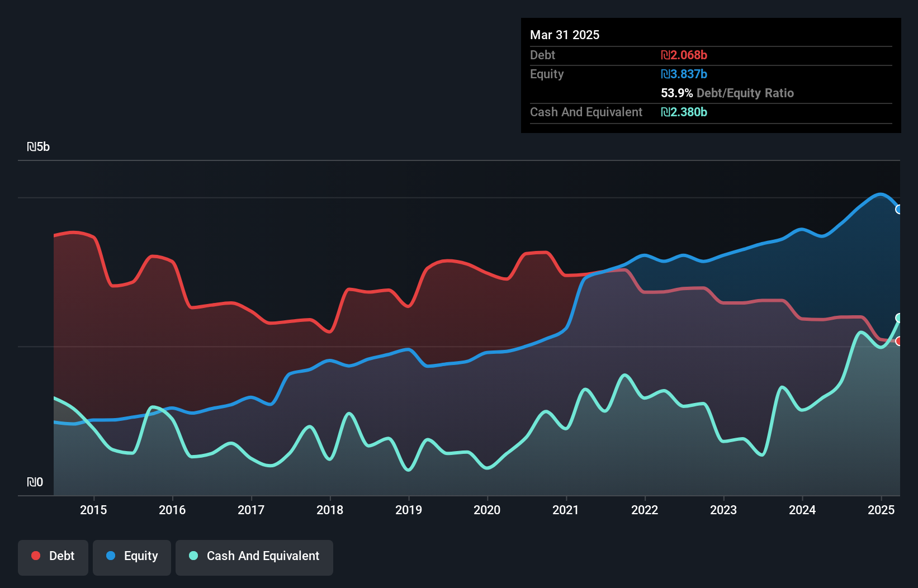Click the Equity label in tooltip
The width and height of the screenshot is (918, 588).
[547, 74]
